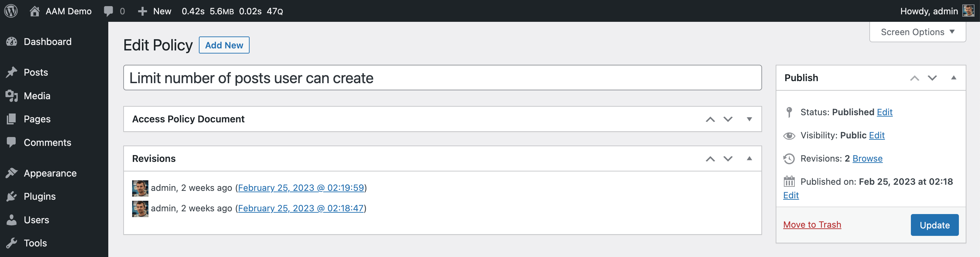The height and width of the screenshot is (257, 980).
Task: Click the WordPress logo icon
Action: pyautogui.click(x=11, y=11)
